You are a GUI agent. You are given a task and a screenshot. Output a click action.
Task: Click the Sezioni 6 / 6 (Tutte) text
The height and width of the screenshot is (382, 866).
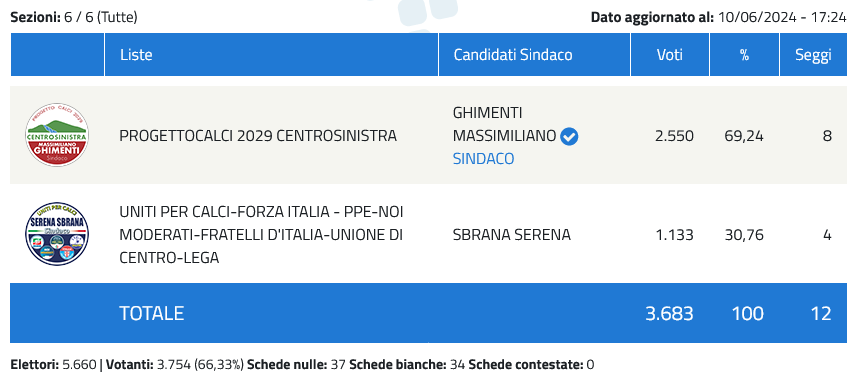[x=74, y=18]
